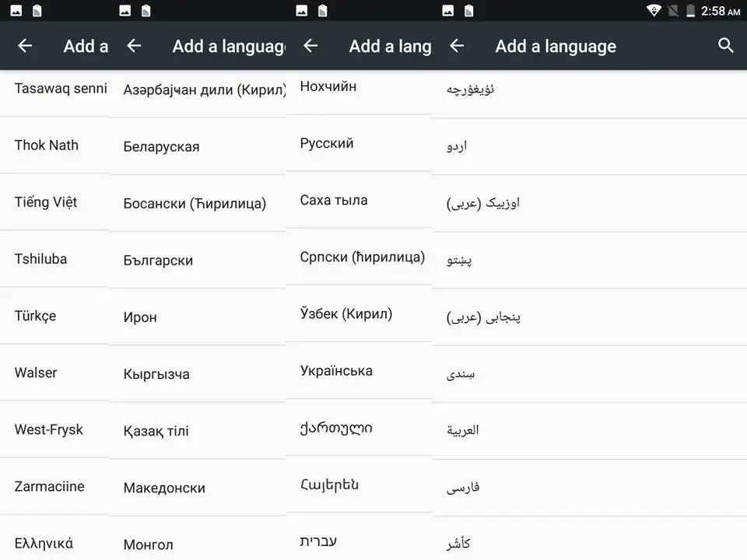This screenshot has width=747, height=560.
Task: Open the leftmost image notification icon
Action: [16, 11]
